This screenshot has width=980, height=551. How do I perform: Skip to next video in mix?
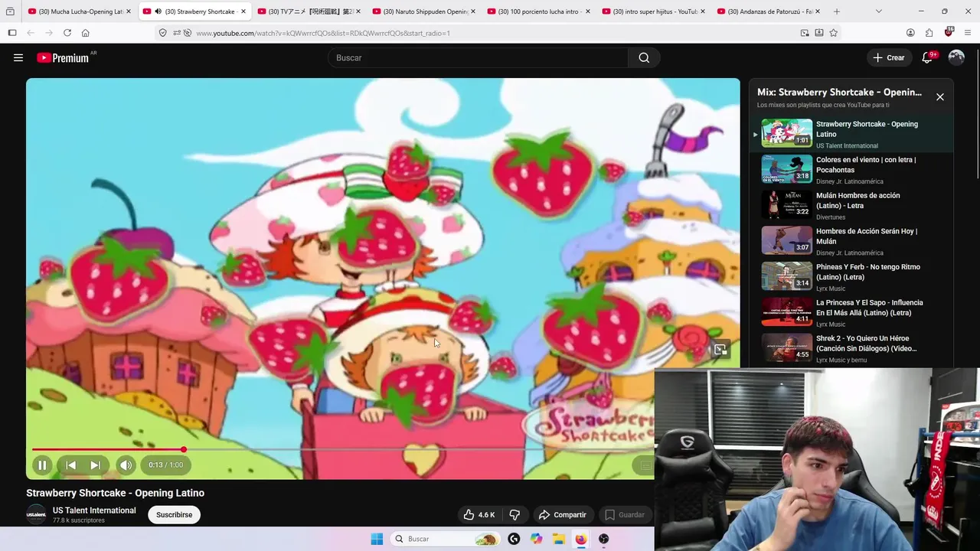pos(95,465)
